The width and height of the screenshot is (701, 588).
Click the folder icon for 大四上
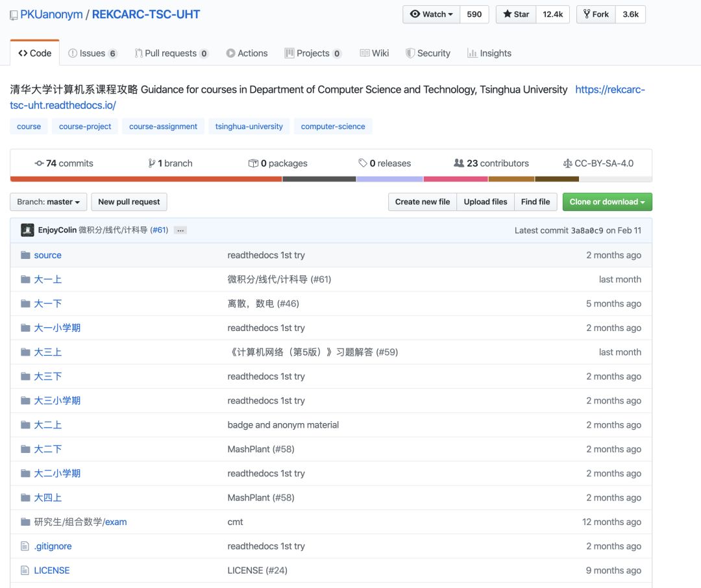(25, 497)
